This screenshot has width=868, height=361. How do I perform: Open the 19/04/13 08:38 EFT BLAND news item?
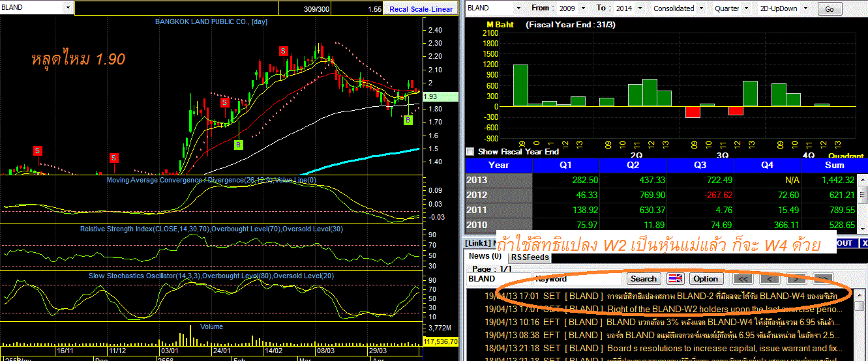point(661,335)
